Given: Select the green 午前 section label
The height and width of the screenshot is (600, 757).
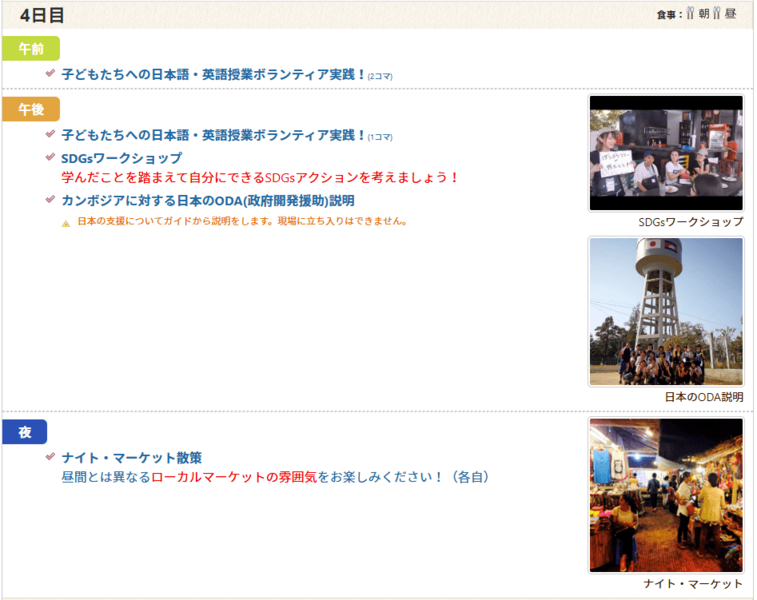Looking at the screenshot, I should 31,48.
